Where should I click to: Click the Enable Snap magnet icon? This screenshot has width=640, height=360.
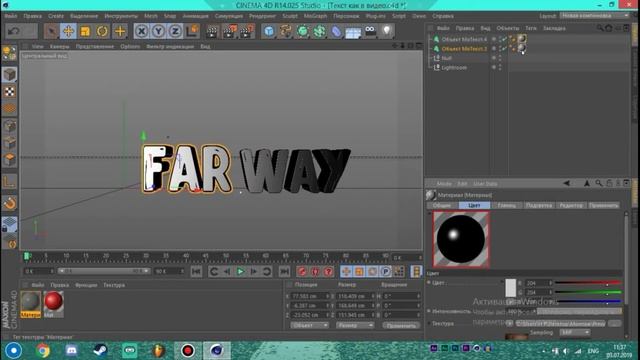point(9,203)
